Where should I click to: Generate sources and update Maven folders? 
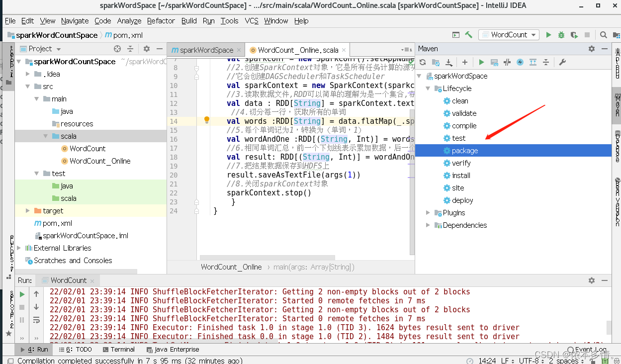(x=436, y=62)
